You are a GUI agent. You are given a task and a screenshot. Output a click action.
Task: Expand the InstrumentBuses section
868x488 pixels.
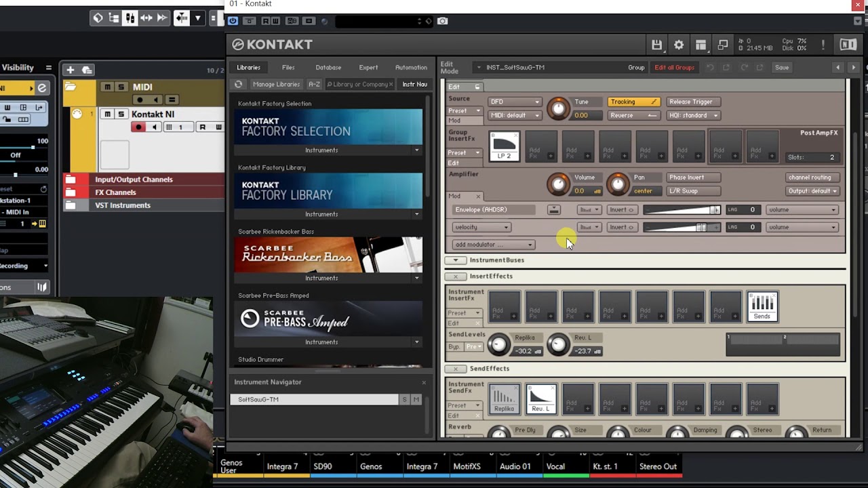(456, 260)
